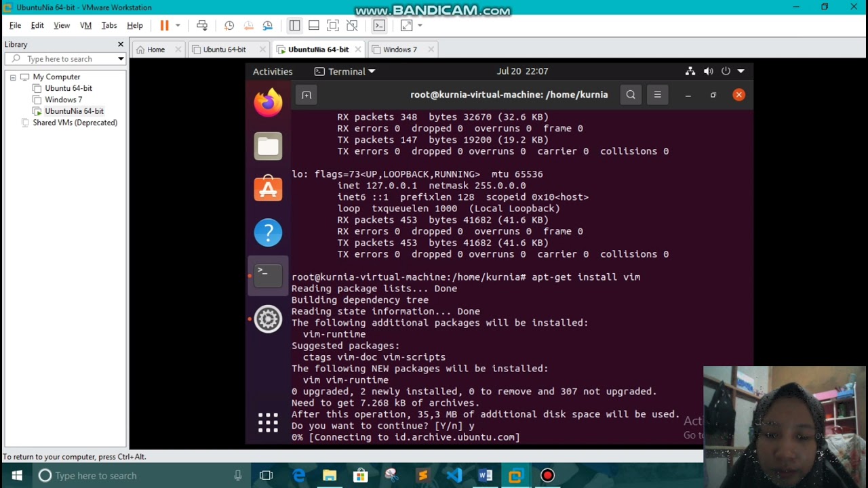Close the Library panel
Screen dimensions: 868x488
click(121, 44)
